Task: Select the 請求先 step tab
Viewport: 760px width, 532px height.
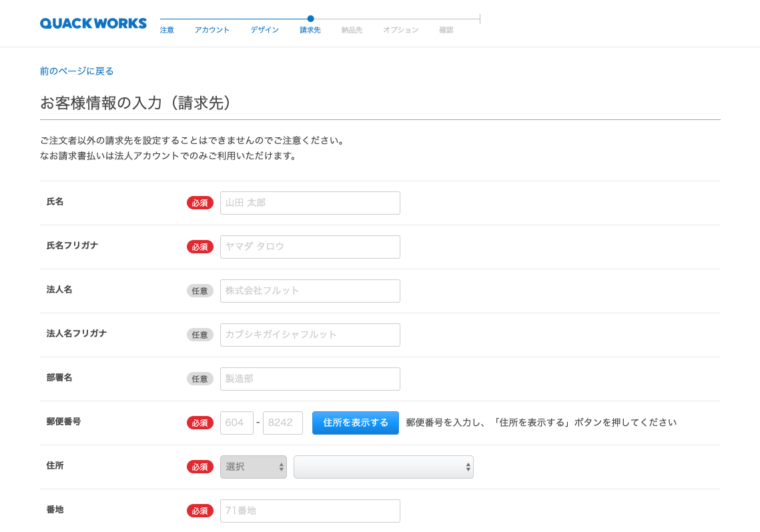Action: [x=310, y=29]
